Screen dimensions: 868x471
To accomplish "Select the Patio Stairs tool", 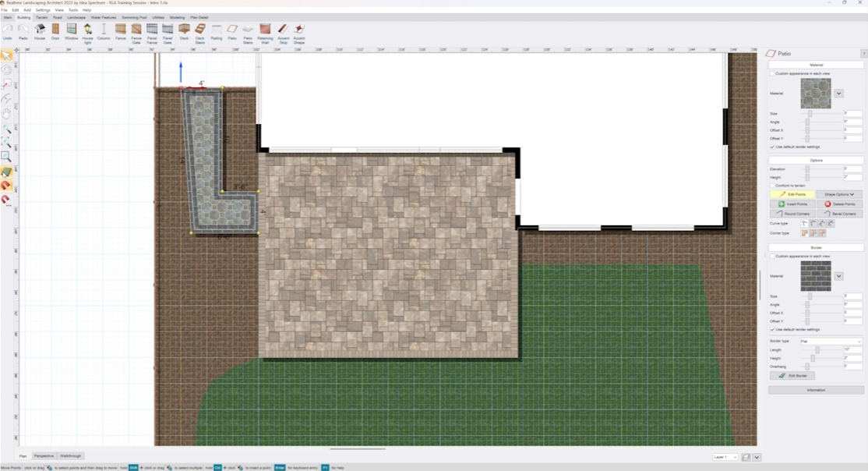I will pos(248,34).
